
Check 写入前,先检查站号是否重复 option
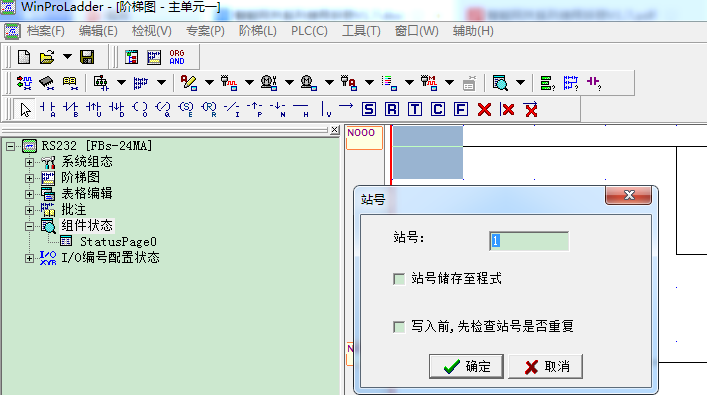[x=399, y=326]
